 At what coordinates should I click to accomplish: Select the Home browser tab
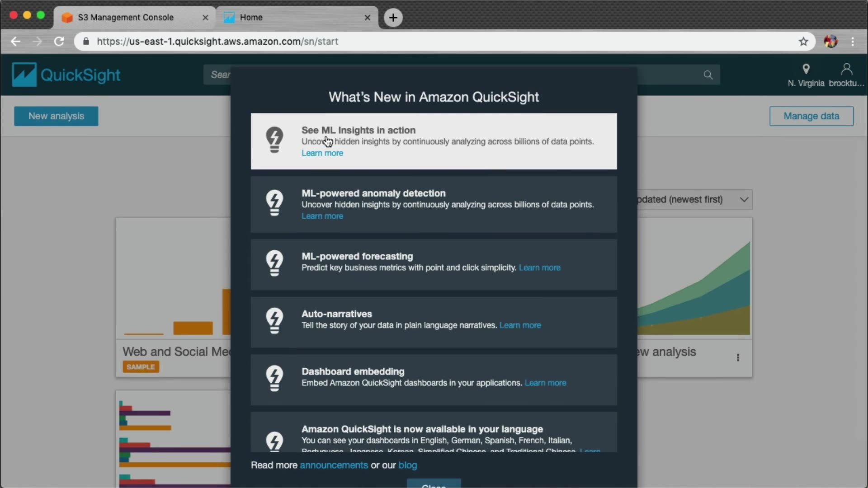coord(251,17)
